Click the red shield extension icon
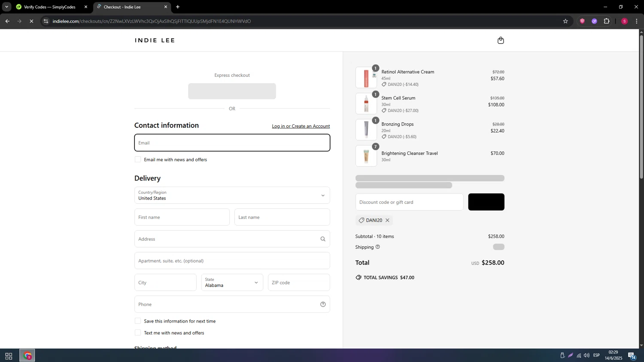The width and height of the screenshot is (644, 362). tap(582, 21)
